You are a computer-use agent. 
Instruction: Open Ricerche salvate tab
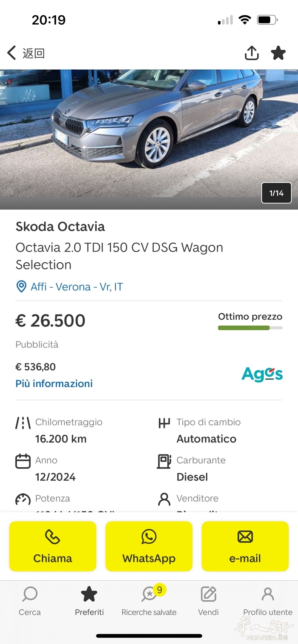pyautogui.click(x=149, y=600)
